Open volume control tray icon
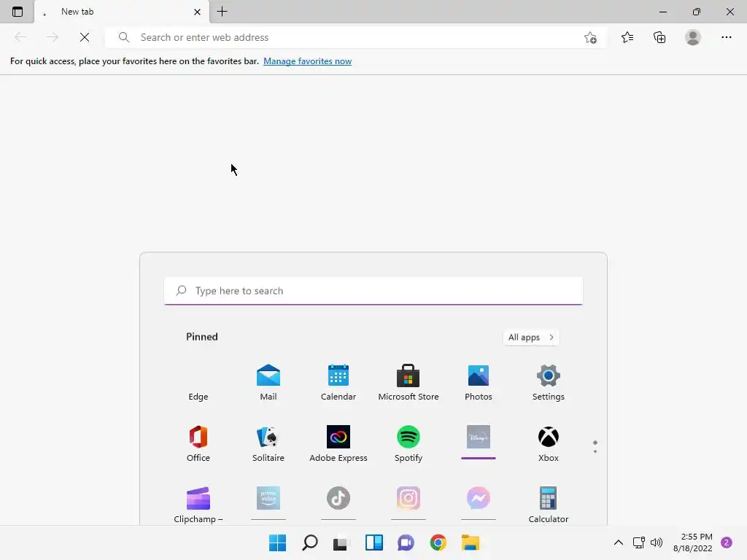 tap(657, 542)
